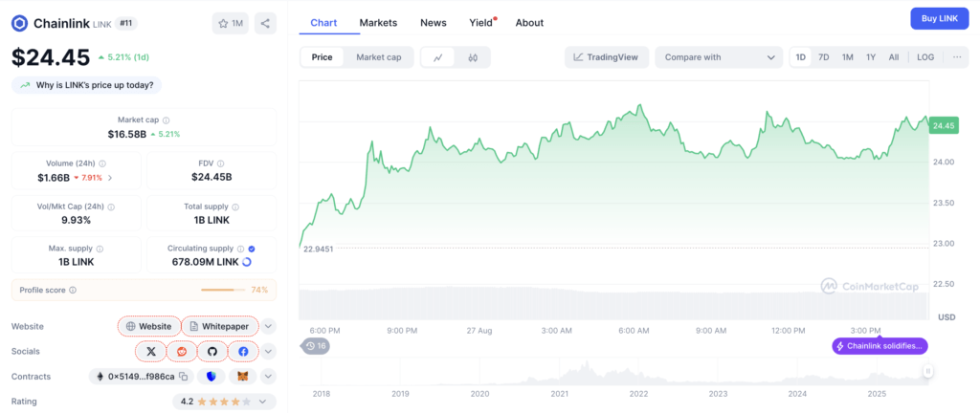Viewport: 980px width, 413px height.
Task: Open the Yield tab
Action: coord(481,22)
